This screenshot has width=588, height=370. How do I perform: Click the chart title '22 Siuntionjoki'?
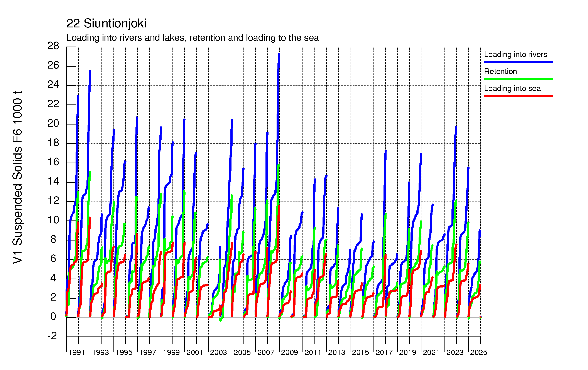coord(106,24)
